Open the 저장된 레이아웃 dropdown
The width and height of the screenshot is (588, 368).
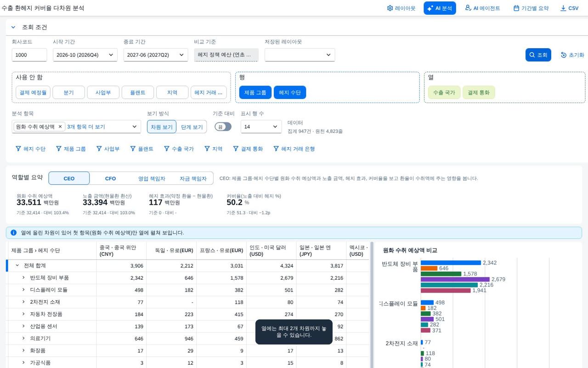pyautogui.click(x=300, y=55)
